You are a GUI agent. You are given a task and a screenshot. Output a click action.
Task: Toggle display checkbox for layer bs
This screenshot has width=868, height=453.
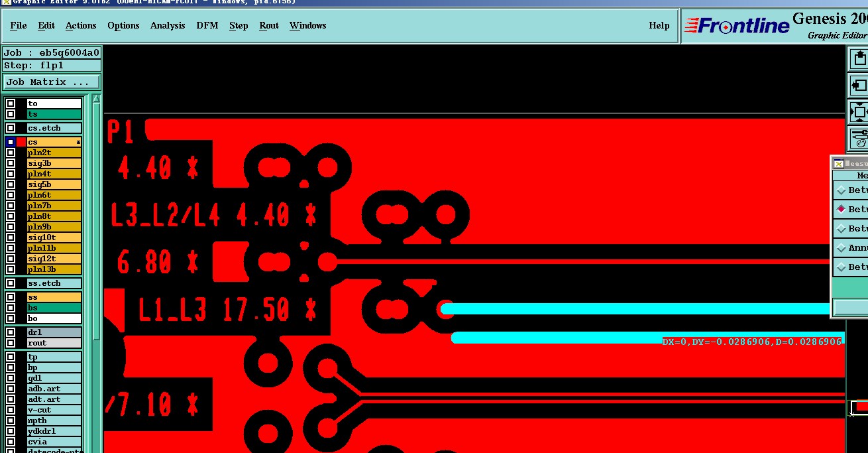(x=11, y=308)
